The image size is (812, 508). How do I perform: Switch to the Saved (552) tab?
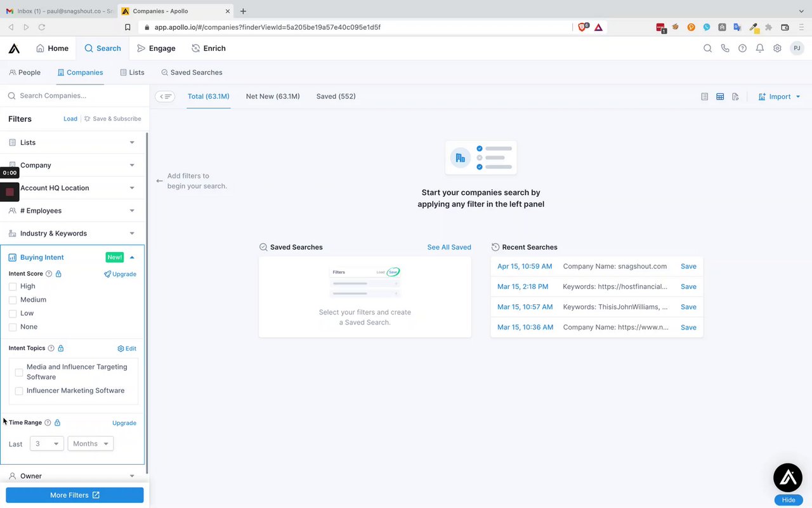336,97
